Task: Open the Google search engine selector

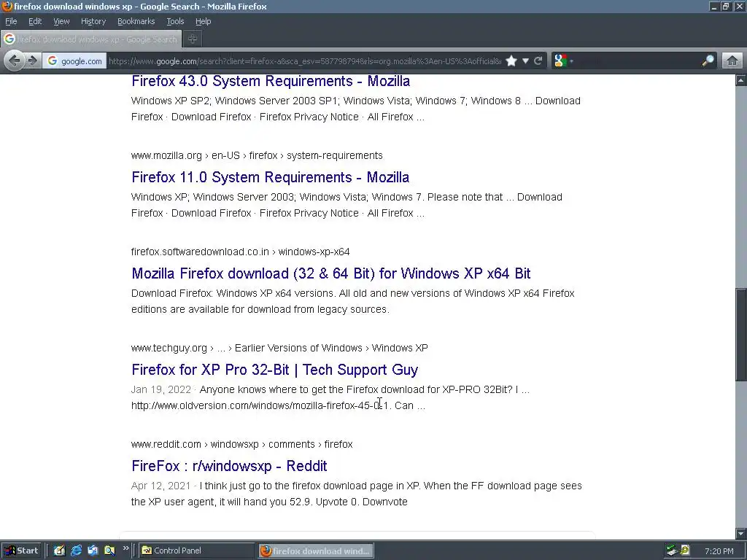Action: click(x=564, y=61)
